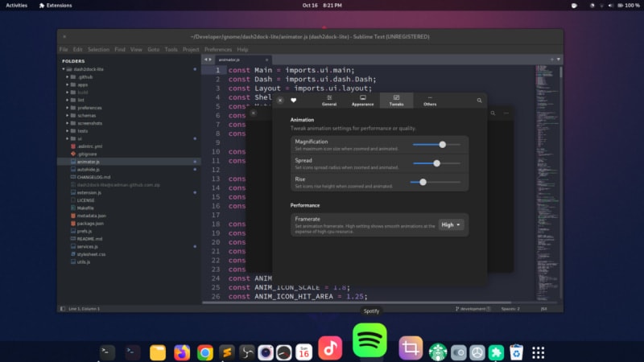
Task: Show the applications grid in dock
Action: (539, 352)
